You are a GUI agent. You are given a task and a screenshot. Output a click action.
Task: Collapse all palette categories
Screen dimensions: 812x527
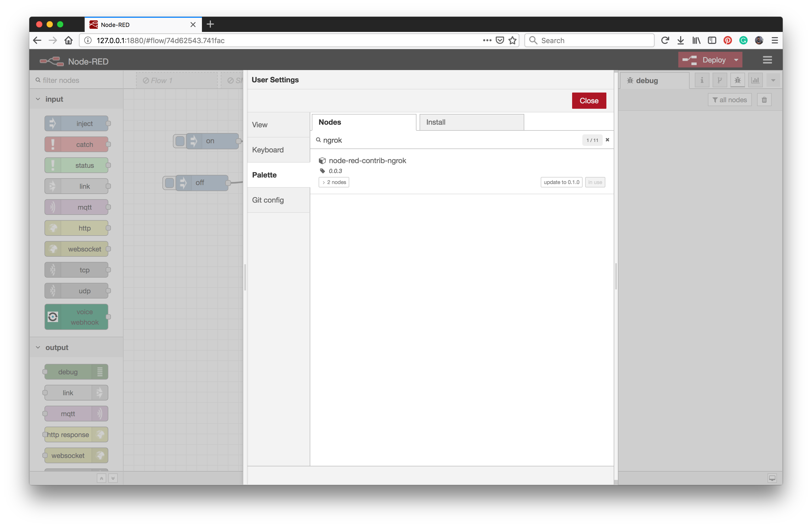pyautogui.click(x=101, y=478)
